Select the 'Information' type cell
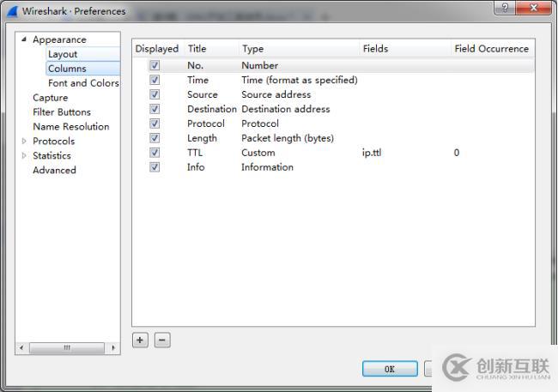Viewport: 558px width, 392px height. [x=267, y=167]
